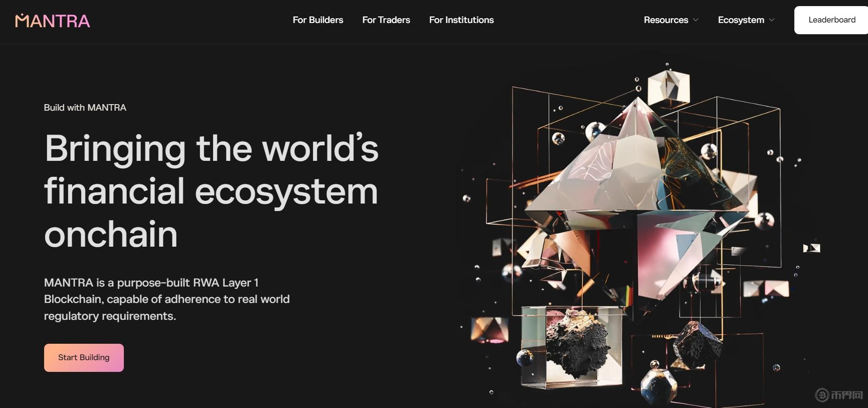Click the 'onchain' headline word
This screenshot has height=408, width=868.
[111, 234]
